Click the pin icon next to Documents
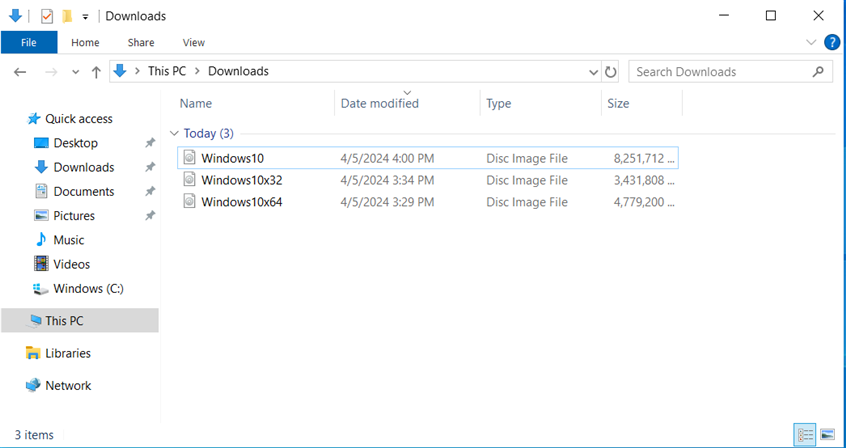Screen dimensions: 846x448 coord(150,192)
